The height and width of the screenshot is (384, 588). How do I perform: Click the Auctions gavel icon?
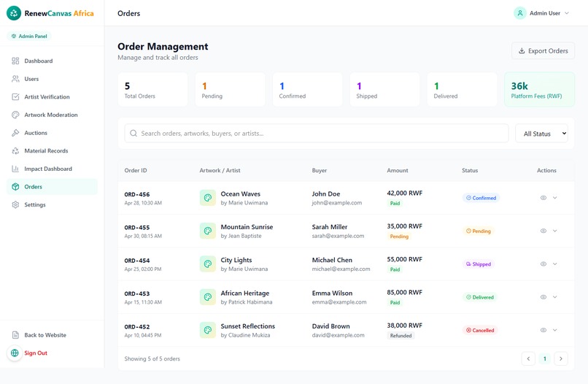point(15,133)
